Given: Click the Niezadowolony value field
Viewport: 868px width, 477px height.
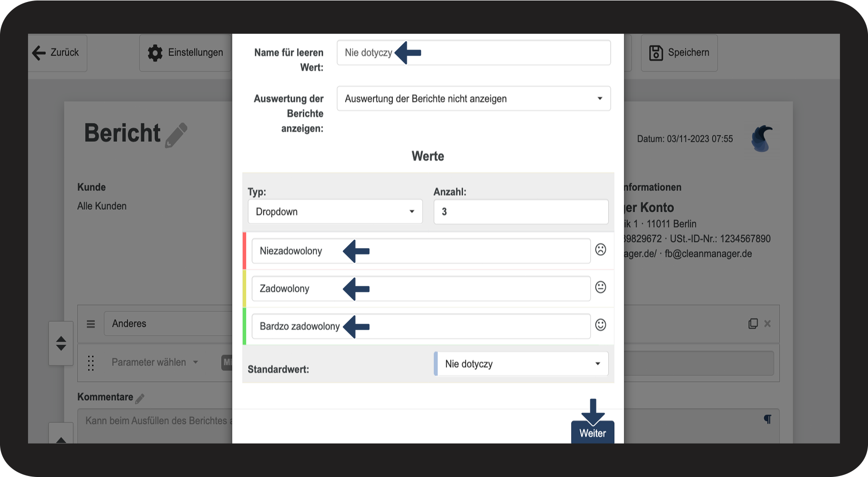Looking at the screenshot, I should tap(421, 251).
